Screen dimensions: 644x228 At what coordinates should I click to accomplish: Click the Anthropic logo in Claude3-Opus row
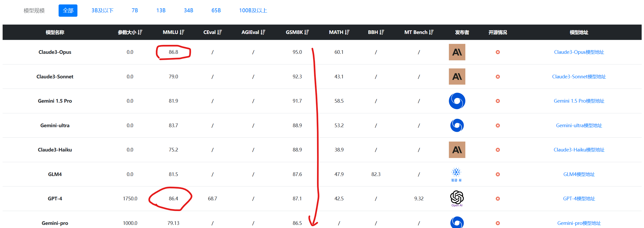457,52
